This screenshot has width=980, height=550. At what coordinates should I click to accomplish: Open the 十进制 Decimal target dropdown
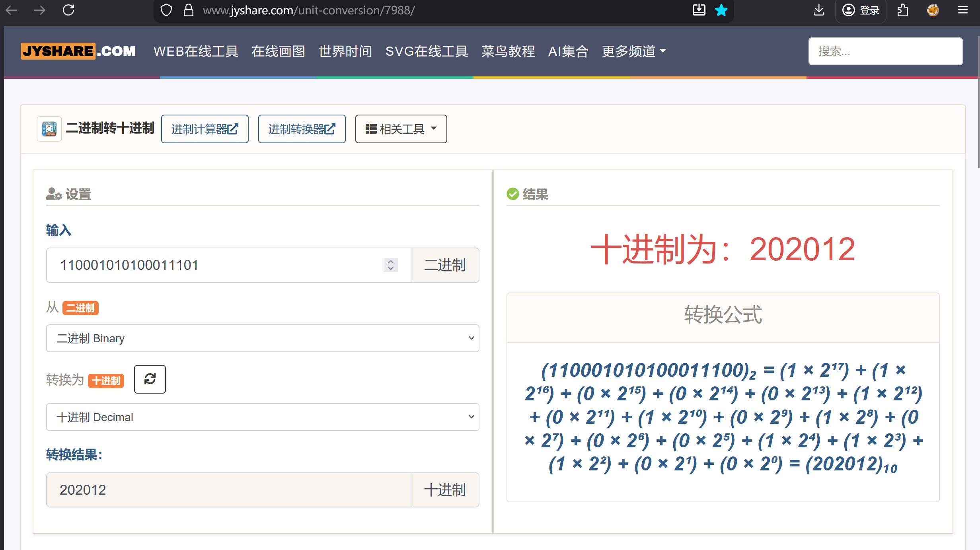pos(263,417)
